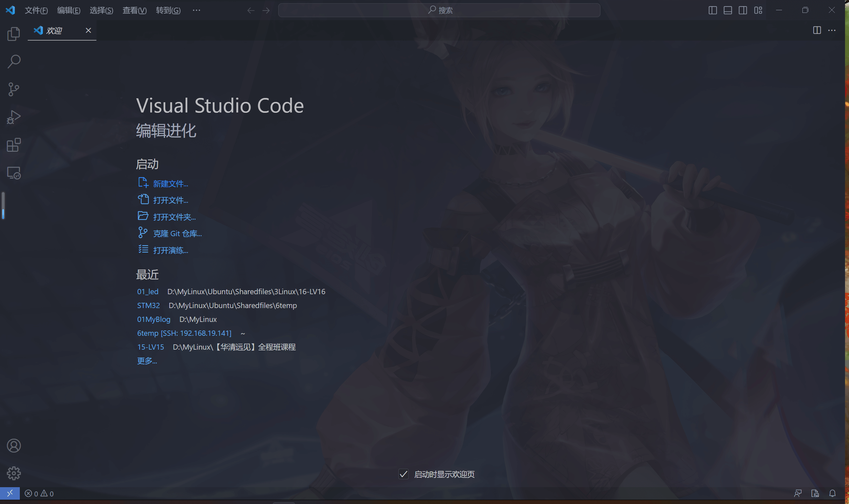849x504 pixels.
Task: Open the Source Control view
Action: point(14,89)
